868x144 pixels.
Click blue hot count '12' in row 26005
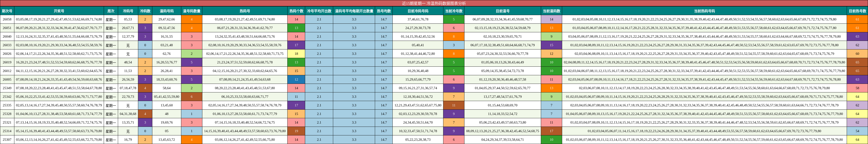[296, 79]
